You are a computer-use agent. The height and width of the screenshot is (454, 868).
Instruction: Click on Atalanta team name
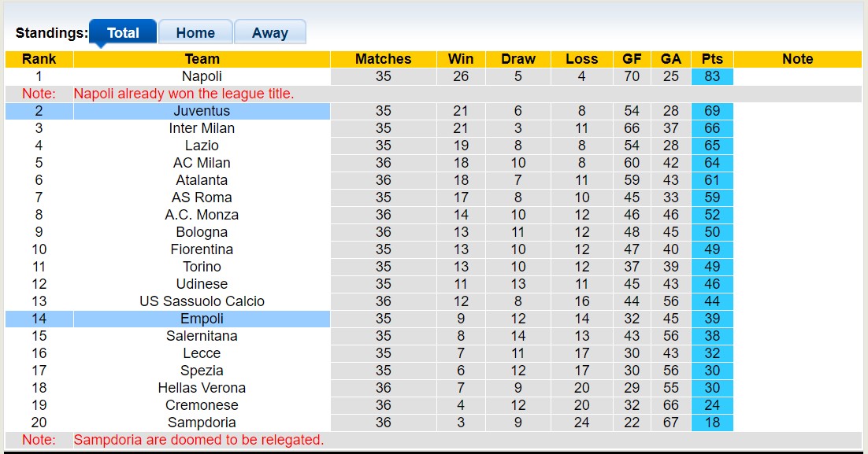(202, 180)
